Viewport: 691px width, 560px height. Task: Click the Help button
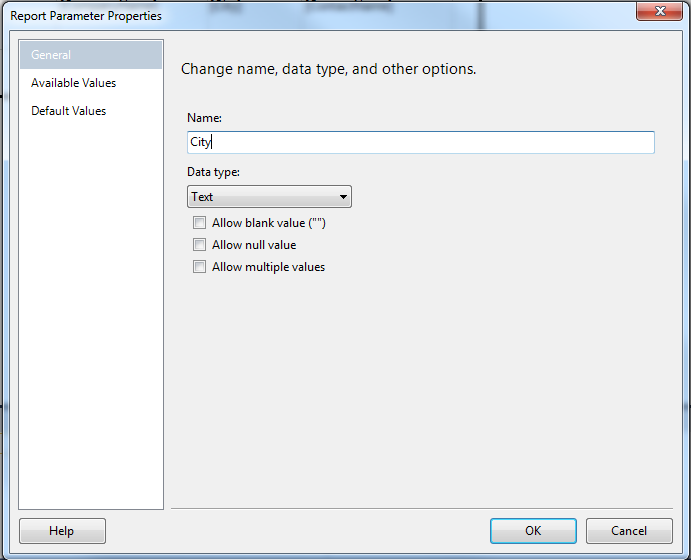click(x=62, y=531)
